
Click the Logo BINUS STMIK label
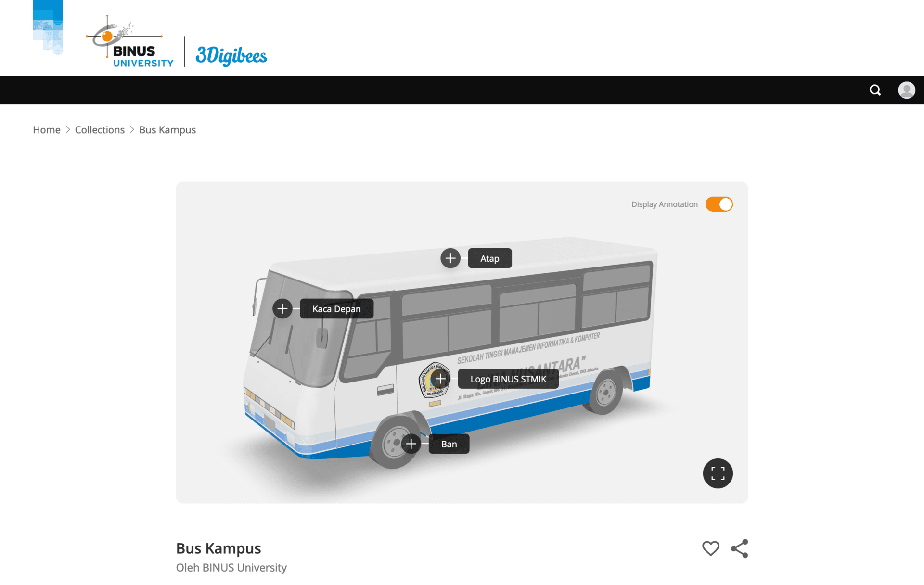(x=508, y=379)
